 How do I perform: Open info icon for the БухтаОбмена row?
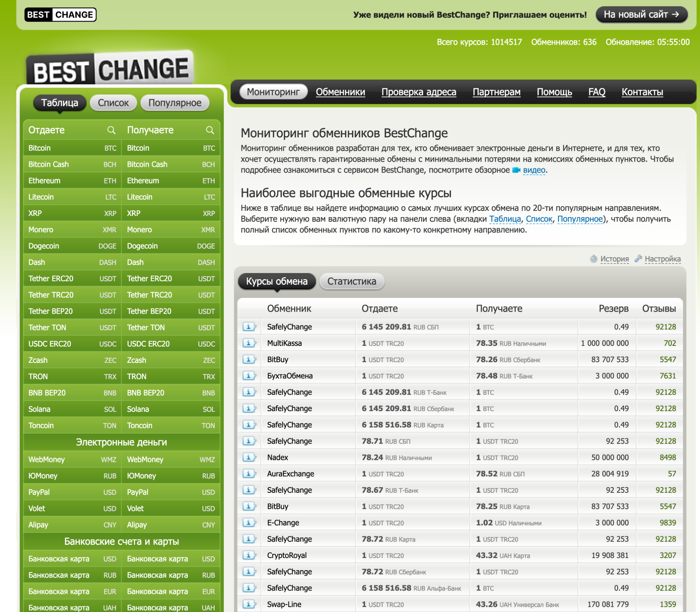(249, 376)
